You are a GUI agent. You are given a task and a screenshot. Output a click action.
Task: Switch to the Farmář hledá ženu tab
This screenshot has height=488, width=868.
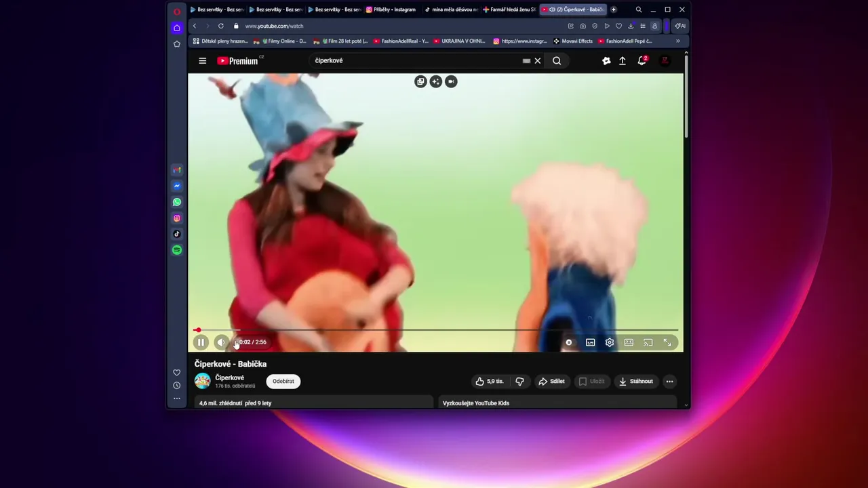coord(509,9)
